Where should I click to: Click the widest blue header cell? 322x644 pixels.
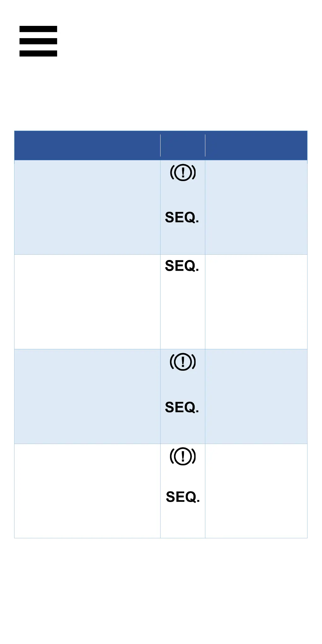[87, 145]
